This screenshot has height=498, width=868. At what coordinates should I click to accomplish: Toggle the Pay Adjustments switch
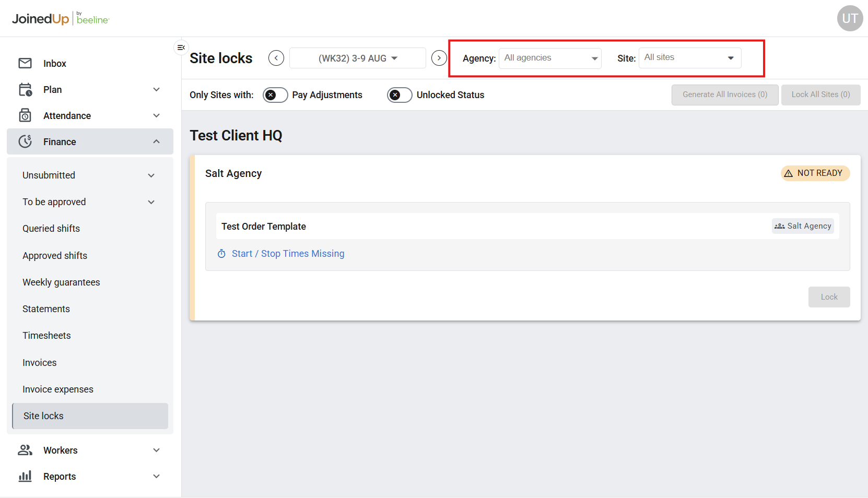tap(275, 95)
